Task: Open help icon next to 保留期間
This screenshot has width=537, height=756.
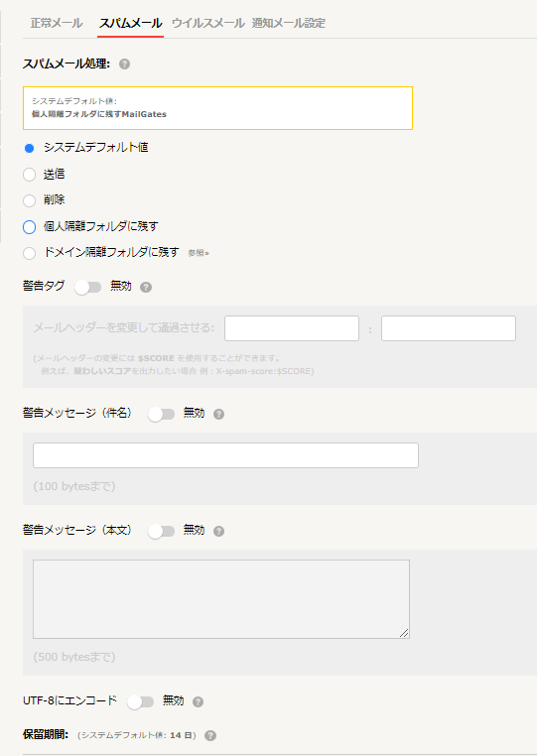Action: [x=210, y=736]
